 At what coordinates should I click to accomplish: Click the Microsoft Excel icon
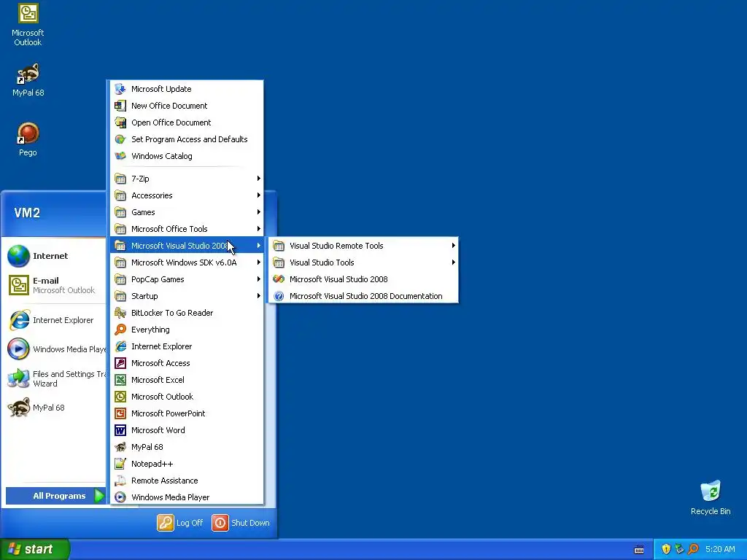tap(120, 379)
